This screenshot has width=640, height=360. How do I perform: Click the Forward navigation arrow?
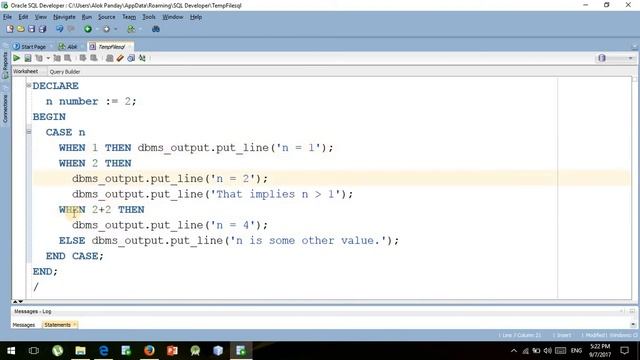point(107,29)
